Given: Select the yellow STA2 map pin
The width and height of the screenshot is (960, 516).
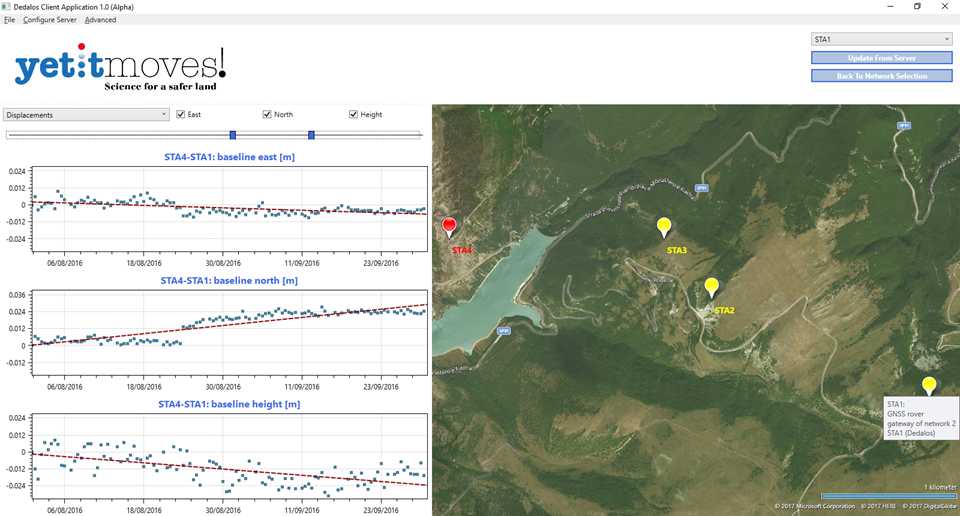Looking at the screenshot, I should pos(711,287).
